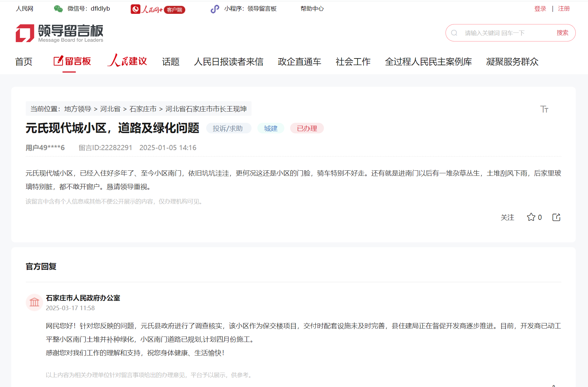
Task: Click the government office avatar icon
Action: pos(34,302)
